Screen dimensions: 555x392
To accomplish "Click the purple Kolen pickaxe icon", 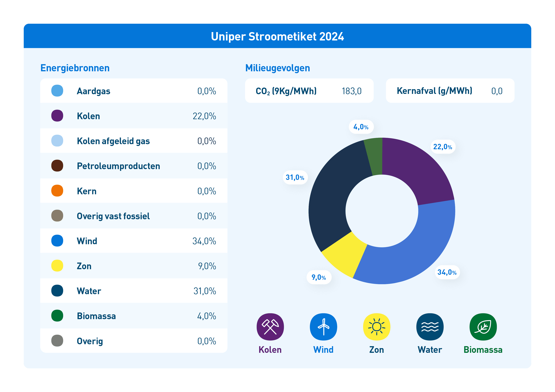I will (270, 327).
